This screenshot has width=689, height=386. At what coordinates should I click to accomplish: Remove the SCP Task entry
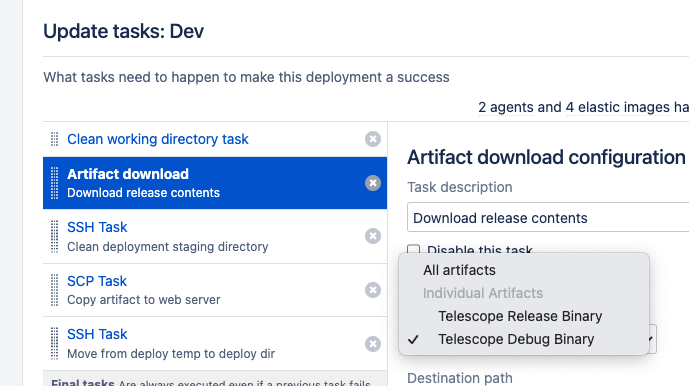(373, 290)
